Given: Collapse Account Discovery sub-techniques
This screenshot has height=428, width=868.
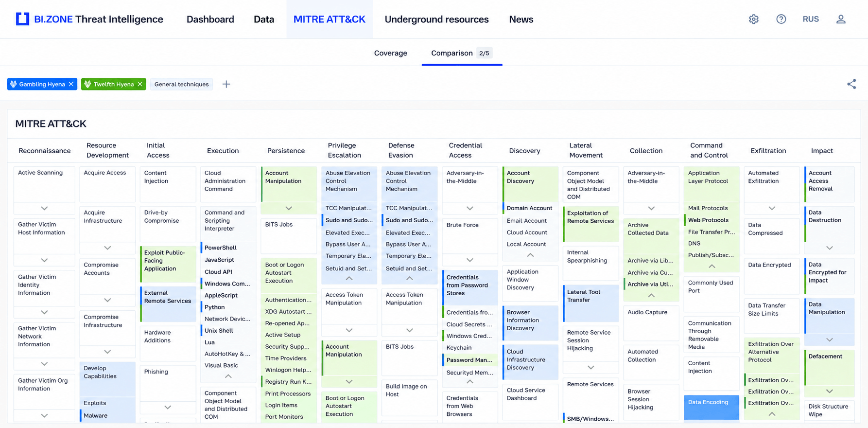Looking at the screenshot, I should (x=530, y=255).
